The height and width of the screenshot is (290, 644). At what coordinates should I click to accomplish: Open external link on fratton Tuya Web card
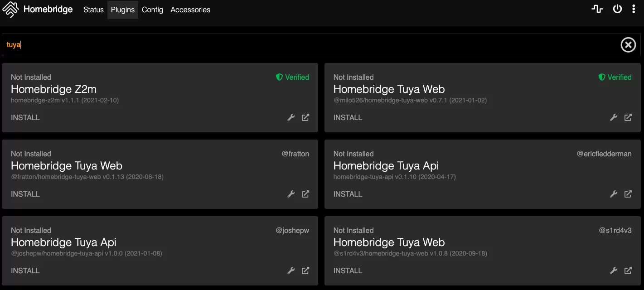[305, 194]
